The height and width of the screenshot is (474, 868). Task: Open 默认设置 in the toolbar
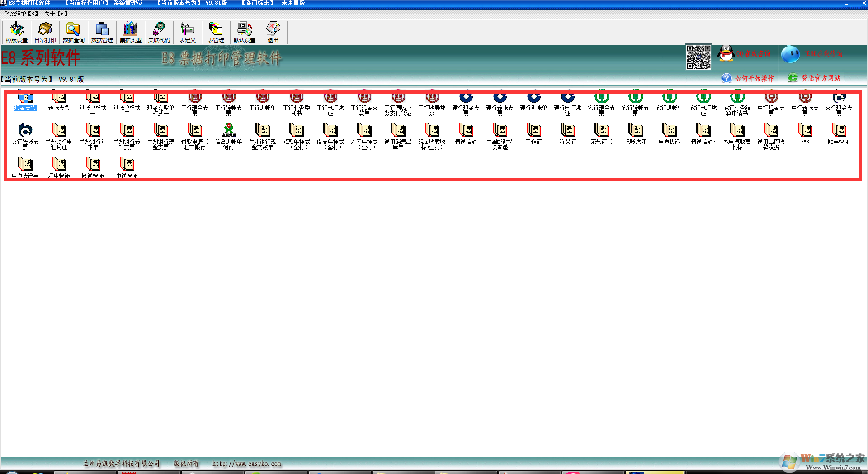(245, 32)
